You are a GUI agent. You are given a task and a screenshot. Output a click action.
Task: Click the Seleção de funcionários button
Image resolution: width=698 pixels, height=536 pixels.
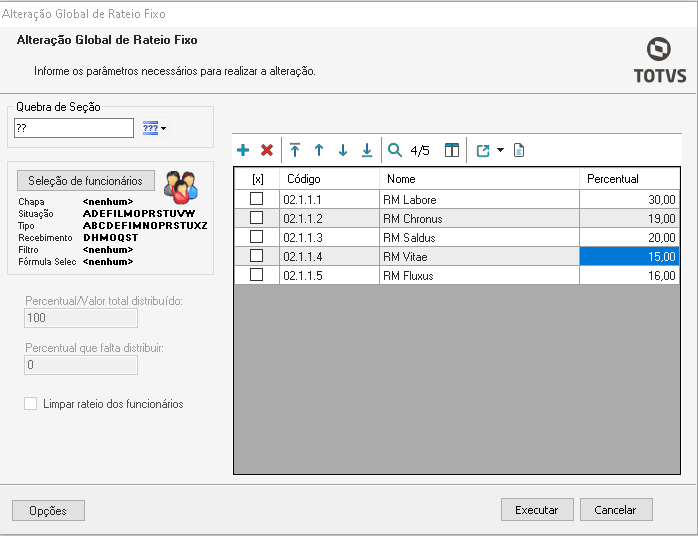point(86,181)
